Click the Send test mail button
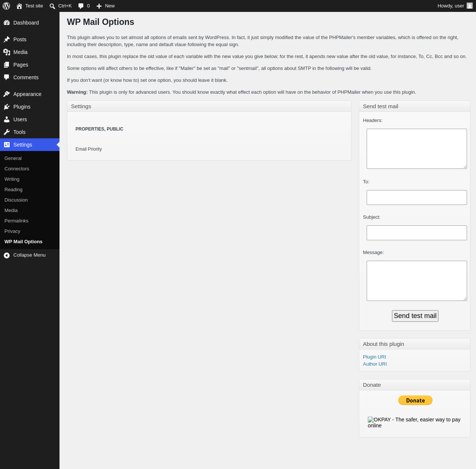This screenshot has height=469, width=476. [x=415, y=316]
